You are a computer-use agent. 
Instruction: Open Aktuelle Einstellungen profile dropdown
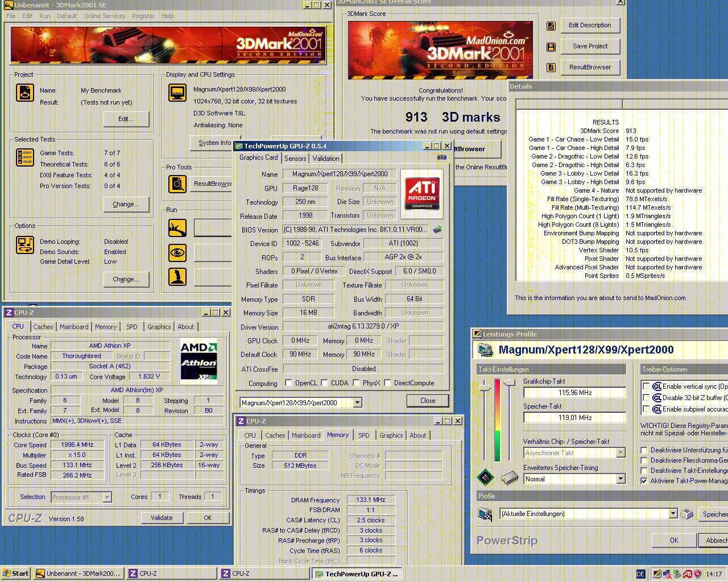[673, 514]
